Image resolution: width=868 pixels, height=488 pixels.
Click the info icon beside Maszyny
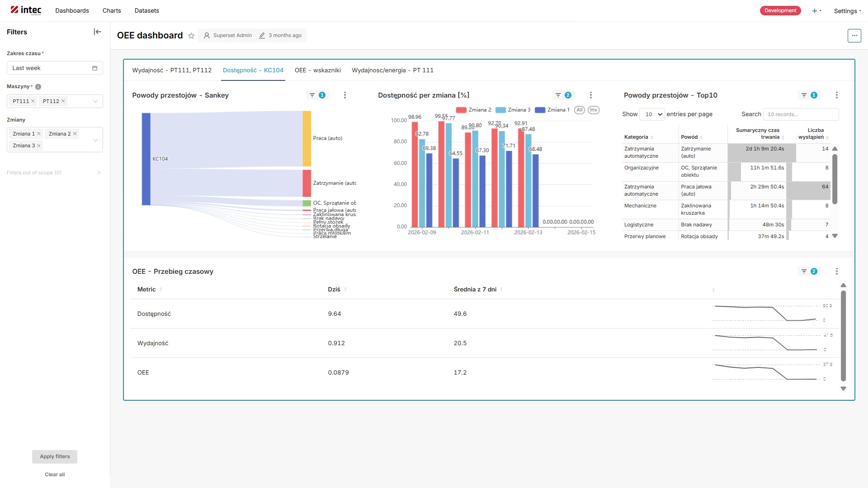(38, 87)
